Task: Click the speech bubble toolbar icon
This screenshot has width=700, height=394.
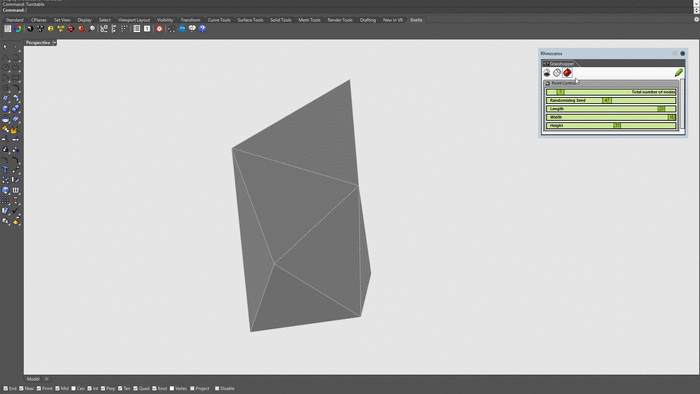Action: pyautogui.click(x=192, y=29)
